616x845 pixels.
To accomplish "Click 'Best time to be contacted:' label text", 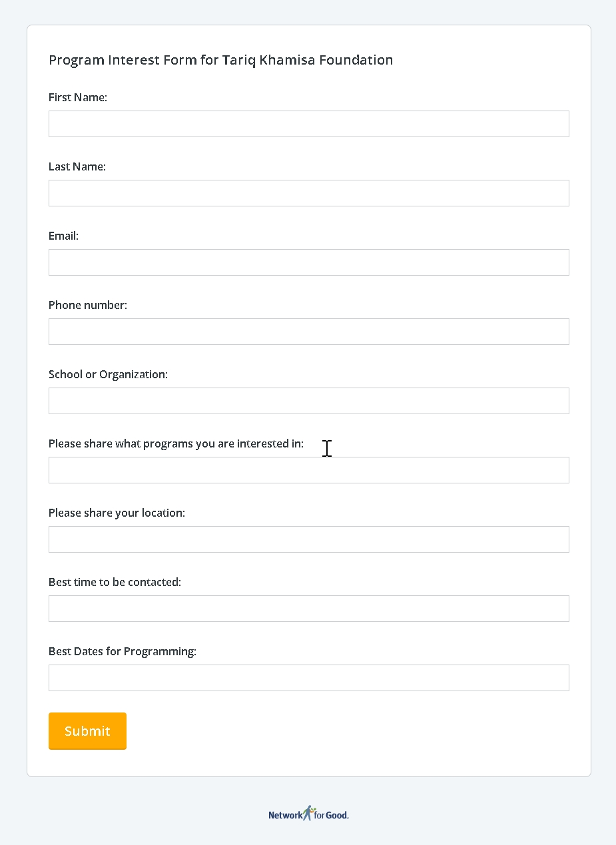I will pos(115,582).
